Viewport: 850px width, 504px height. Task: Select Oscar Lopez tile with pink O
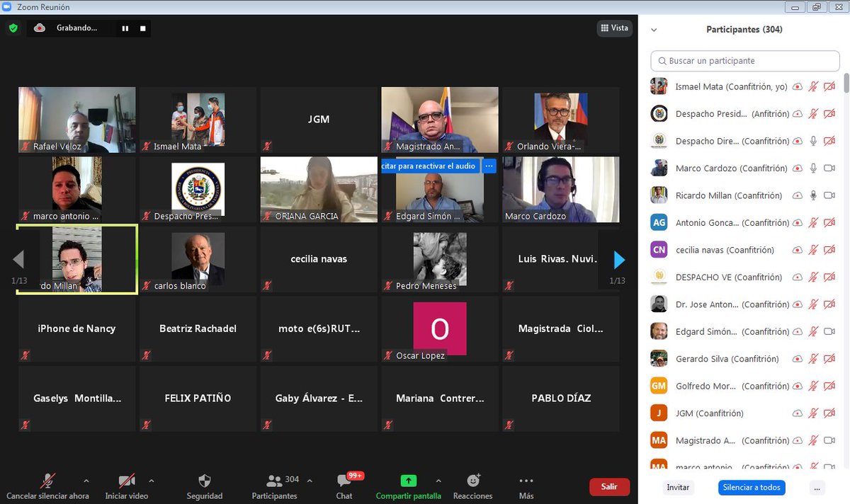(x=440, y=329)
